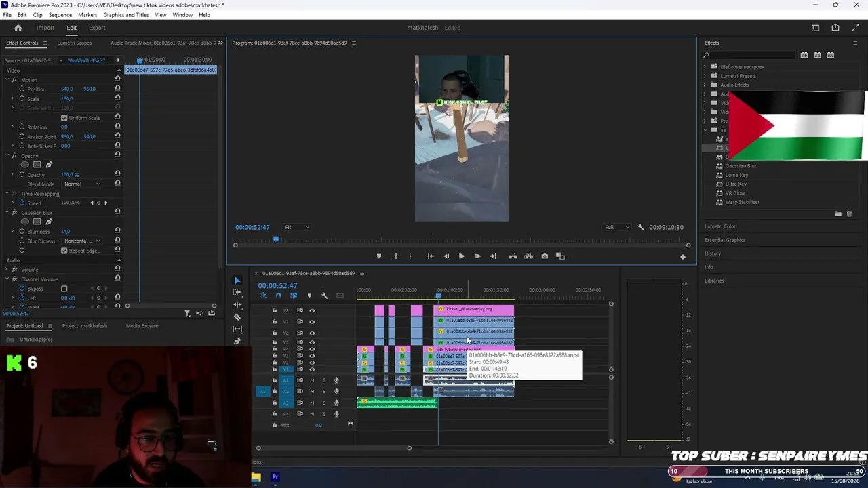Switch to the Lumetri Scopes tab
Viewport: 868px width, 488px height.
pos(75,43)
